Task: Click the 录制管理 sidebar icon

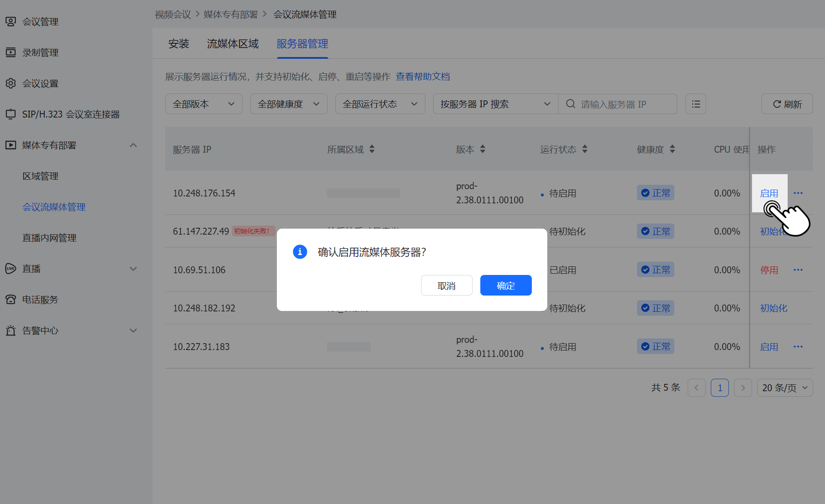Action: coord(11,52)
